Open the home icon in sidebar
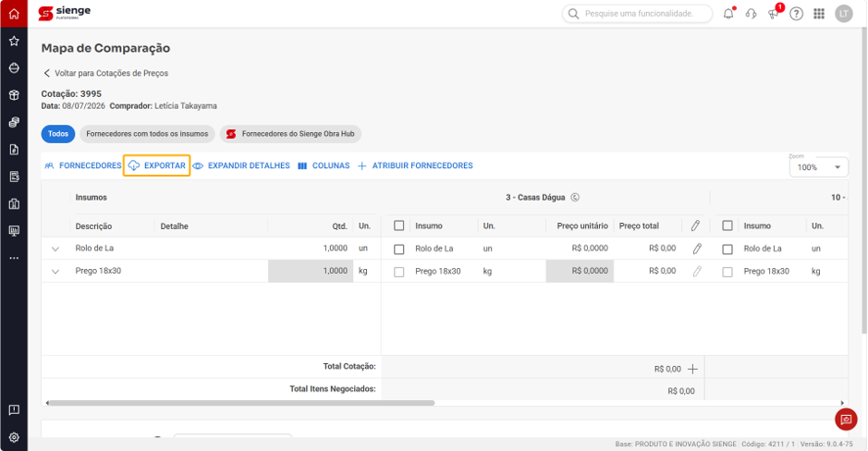 point(14,14)
